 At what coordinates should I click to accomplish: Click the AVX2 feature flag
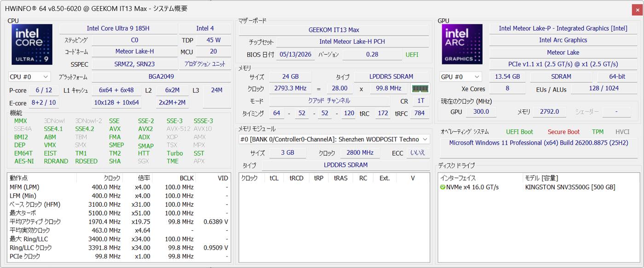(145, 129)
